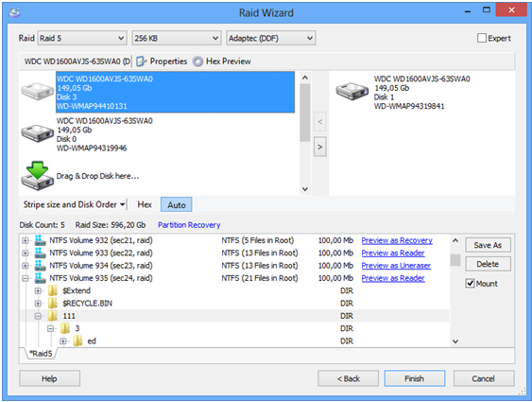Enable the Expert checkbox

pyautogui.click(x=482, y=38)
